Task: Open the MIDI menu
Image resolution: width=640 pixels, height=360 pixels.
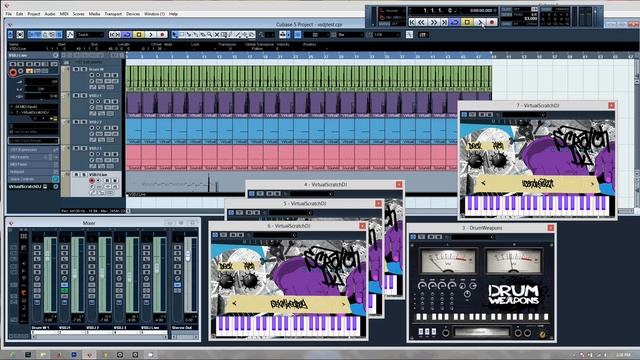Action: coord(64,14)
